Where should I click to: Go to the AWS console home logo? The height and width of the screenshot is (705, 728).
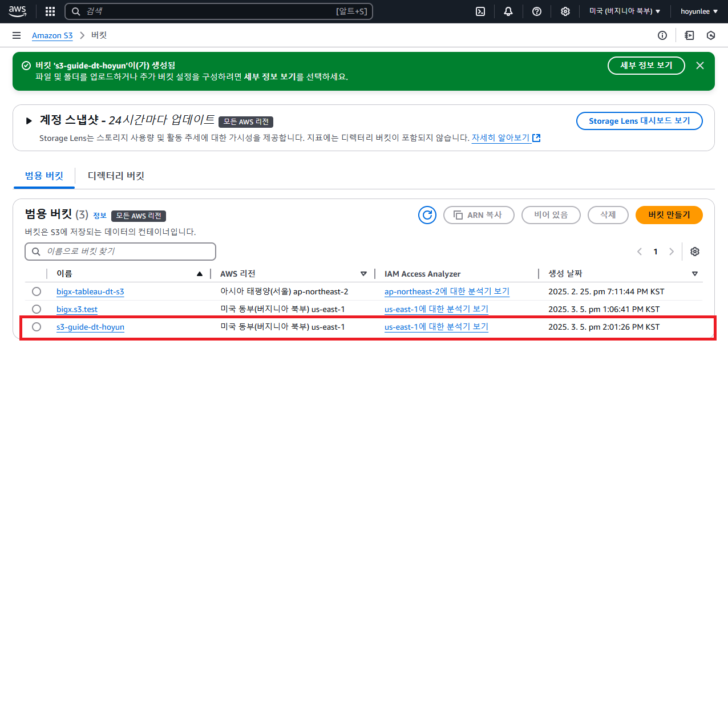click(18, 11)
